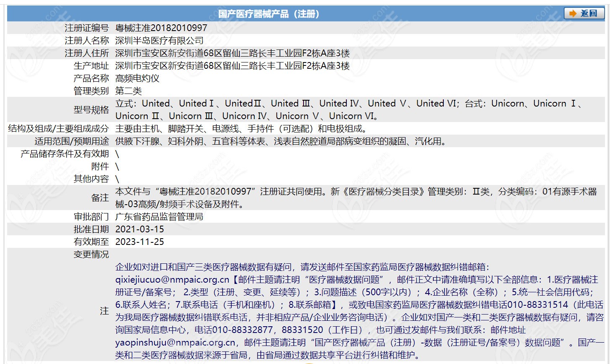The width and height of the screenshot is (610, 364).
Task: Select email yaopinshuju@nmpaic.org.cn
Action: [x=175, y=342]
